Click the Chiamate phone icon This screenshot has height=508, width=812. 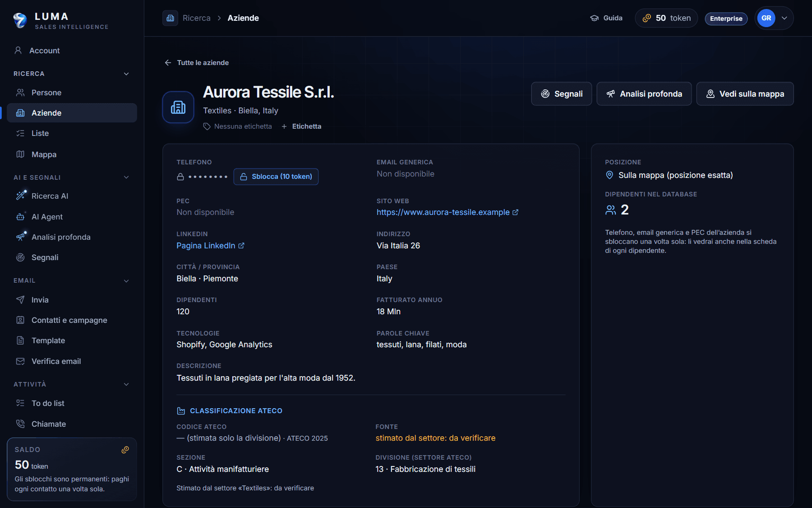(x=20, y=424)
